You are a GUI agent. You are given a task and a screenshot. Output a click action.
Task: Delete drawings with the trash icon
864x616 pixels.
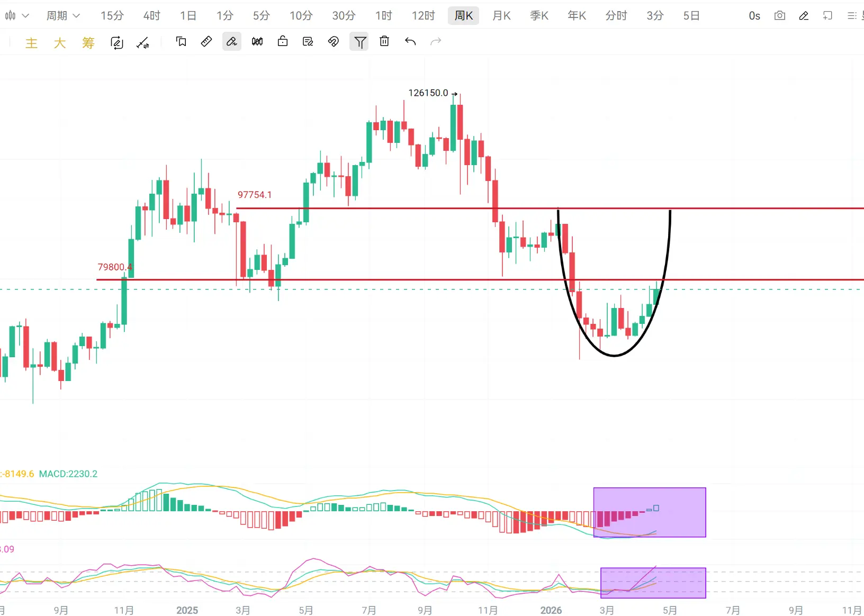coord(384,41)
